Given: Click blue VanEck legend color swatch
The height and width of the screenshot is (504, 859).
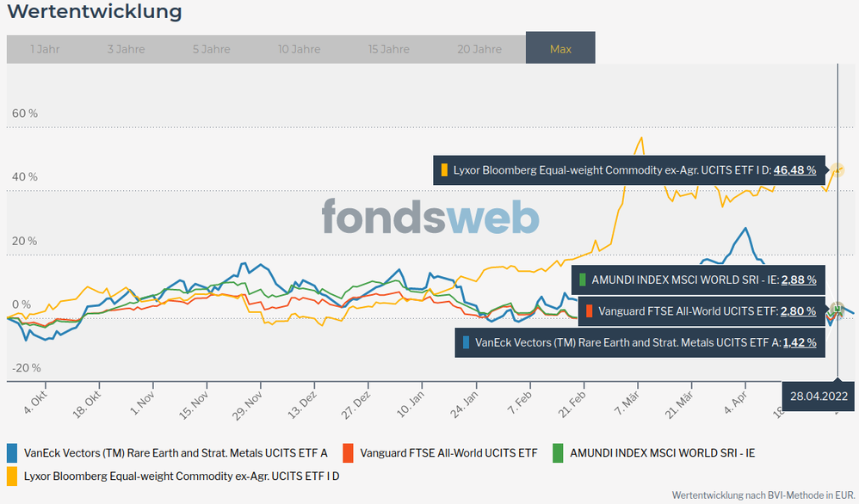Looking at the screenshot, I should point(12,452).
